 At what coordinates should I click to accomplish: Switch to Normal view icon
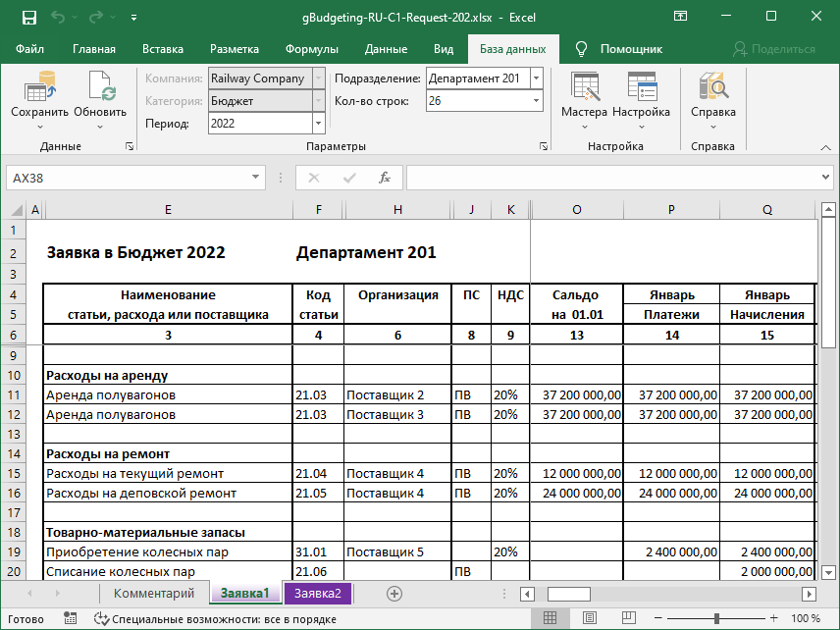[x=550, y=618]
